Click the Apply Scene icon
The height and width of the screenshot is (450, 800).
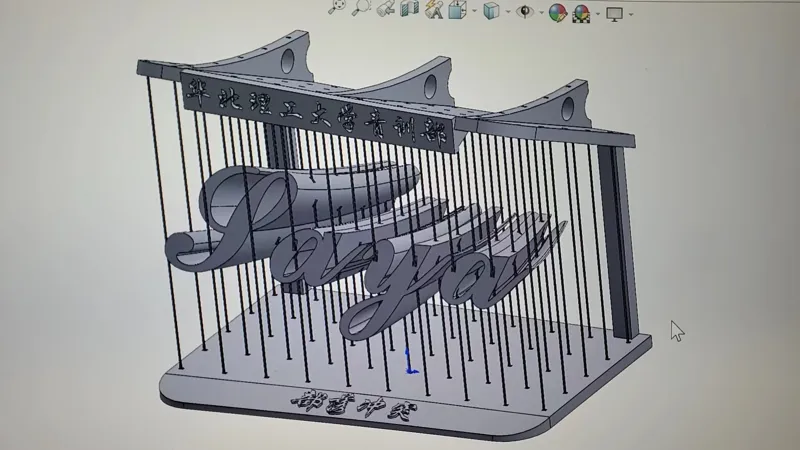point(581,13)
